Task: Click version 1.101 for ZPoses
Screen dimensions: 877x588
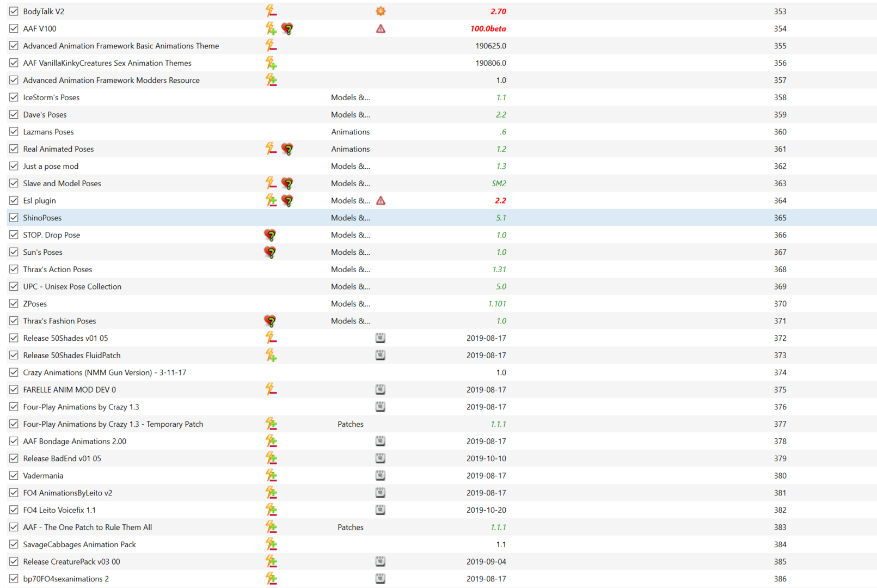Action: [497, 304]
